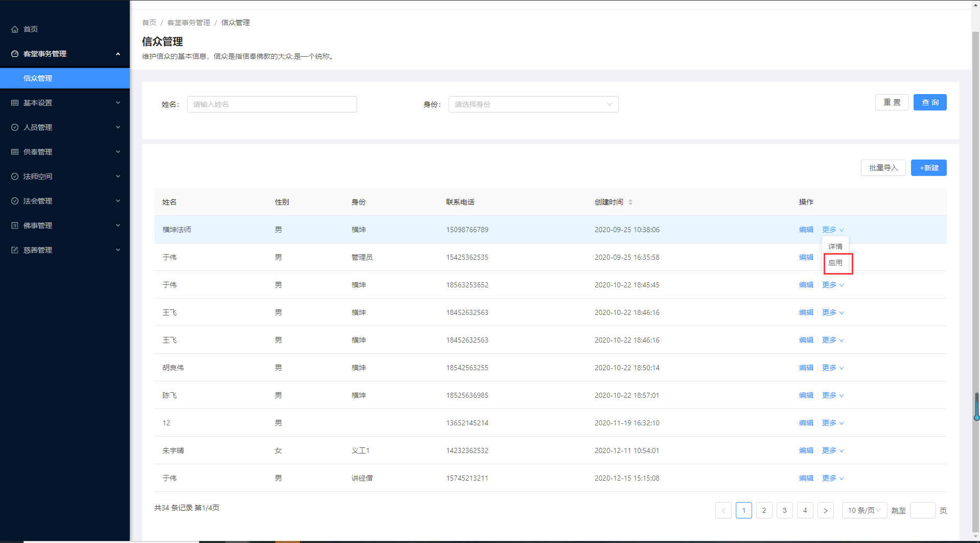Open 更多 dropdown for 横坤法师 row
This screenshot has height=543, width=980.
click(833, 230)
